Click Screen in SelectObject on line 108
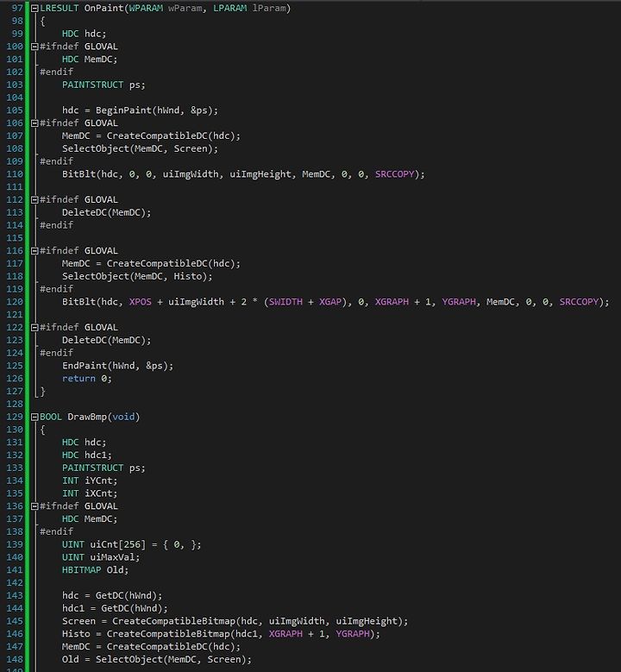This screenshot has height=672, width=621. (x=191, y=148)
